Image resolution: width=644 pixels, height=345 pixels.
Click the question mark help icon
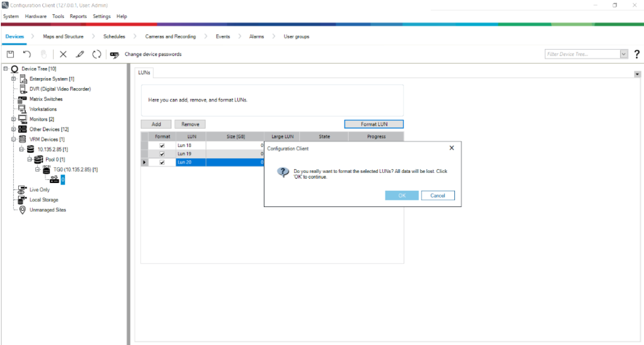coord(637,54)
